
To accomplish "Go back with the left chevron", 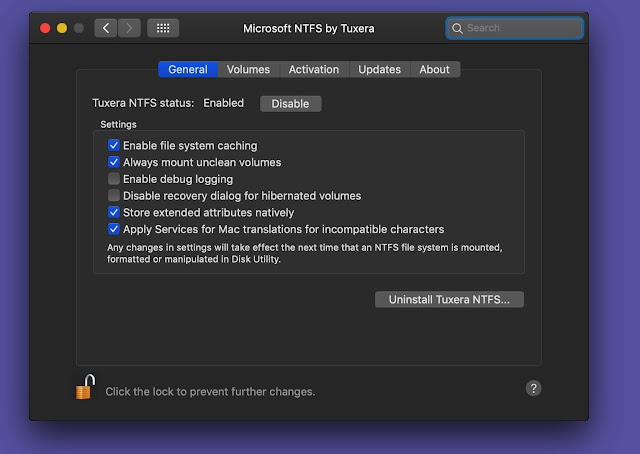I will [x=106, y=28].
